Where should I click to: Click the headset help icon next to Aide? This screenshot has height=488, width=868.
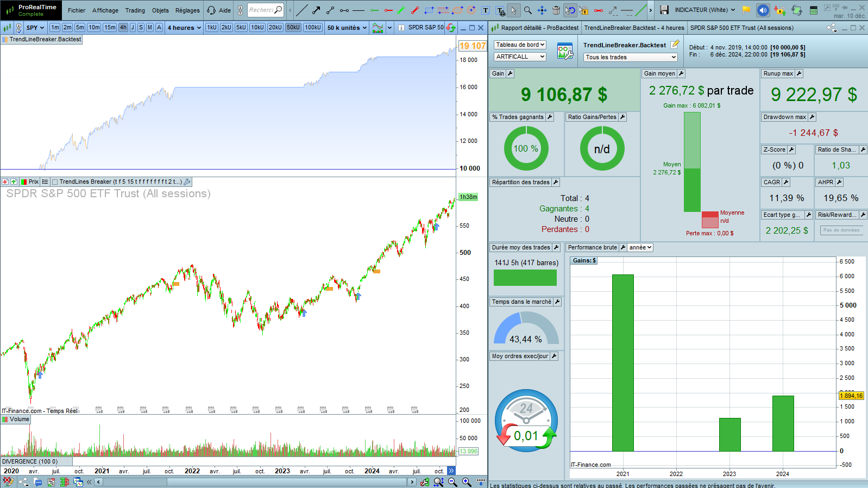pyautogui.click(x=211, y=10)
